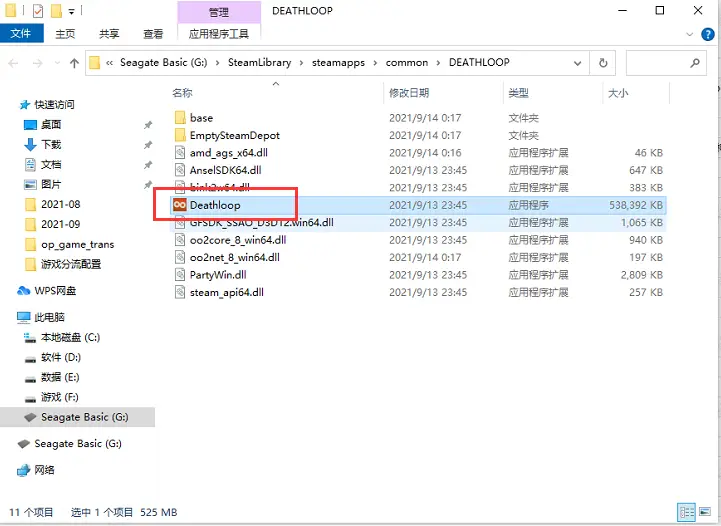
Task: Open the help question mark icon
Action: 708,34
